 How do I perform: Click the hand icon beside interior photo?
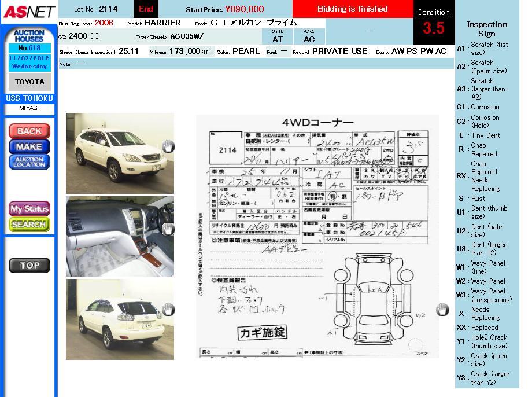168,229
